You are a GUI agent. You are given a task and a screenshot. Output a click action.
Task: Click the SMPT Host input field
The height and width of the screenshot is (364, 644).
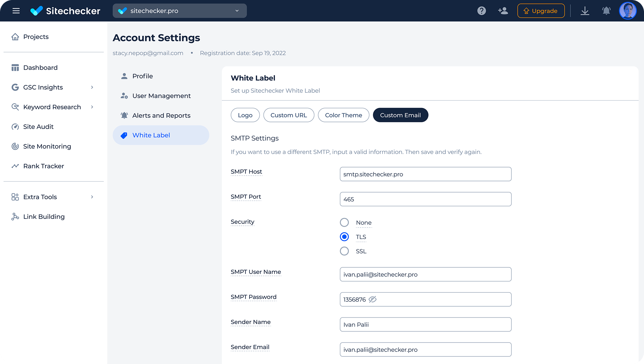(425, 174)
